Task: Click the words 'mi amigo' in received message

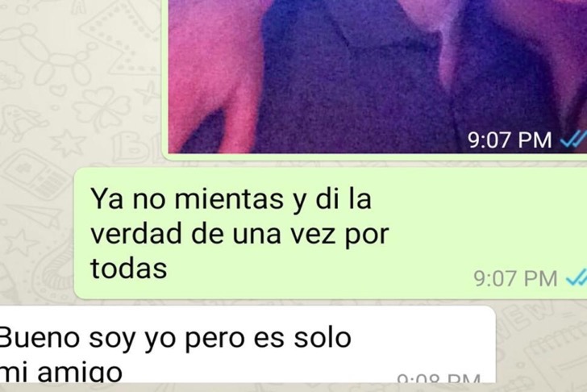Action: (x=61, y=372)
